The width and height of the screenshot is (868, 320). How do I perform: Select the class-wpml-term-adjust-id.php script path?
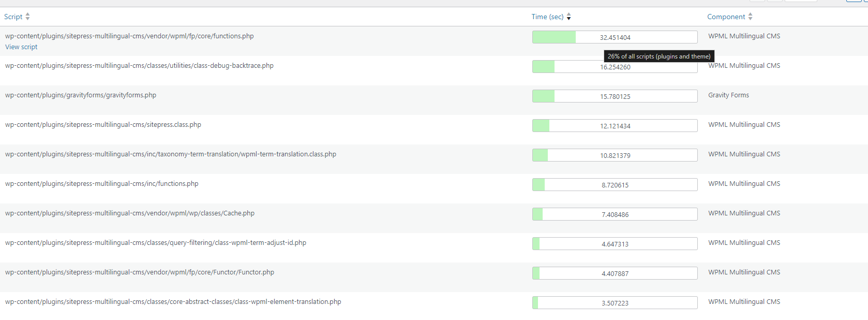point(156,243)
